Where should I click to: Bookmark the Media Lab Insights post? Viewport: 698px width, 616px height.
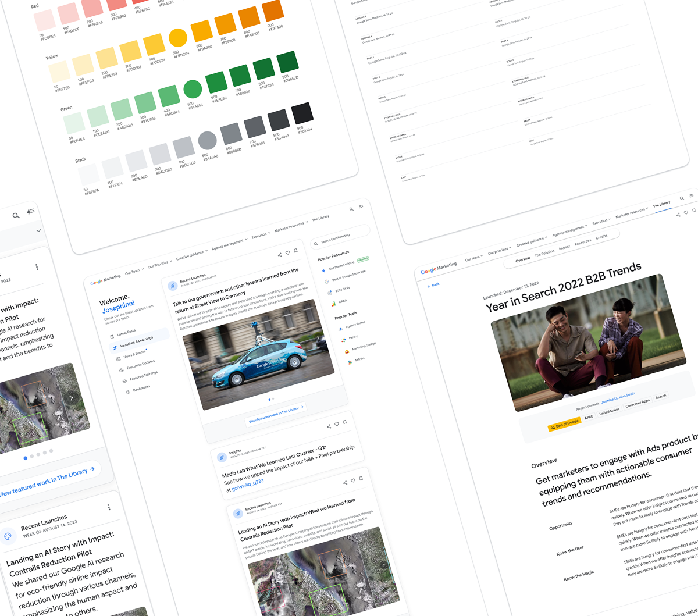coord(345,422)
